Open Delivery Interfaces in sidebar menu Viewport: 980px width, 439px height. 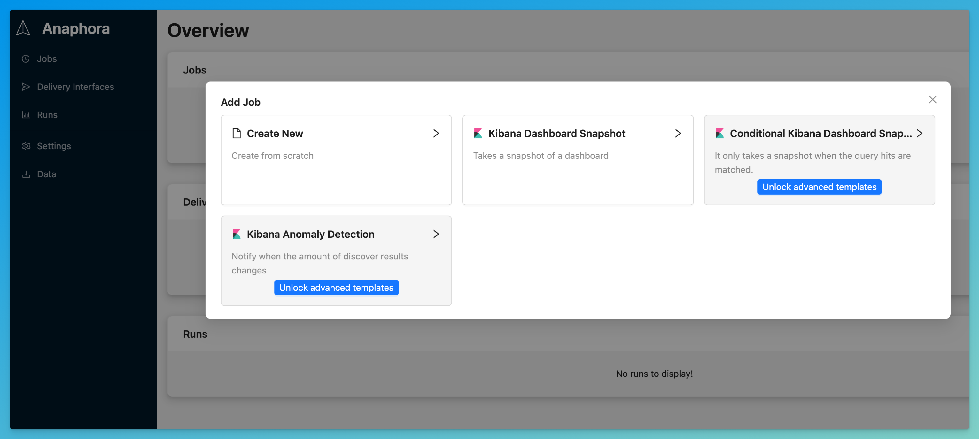coord(75,87)
